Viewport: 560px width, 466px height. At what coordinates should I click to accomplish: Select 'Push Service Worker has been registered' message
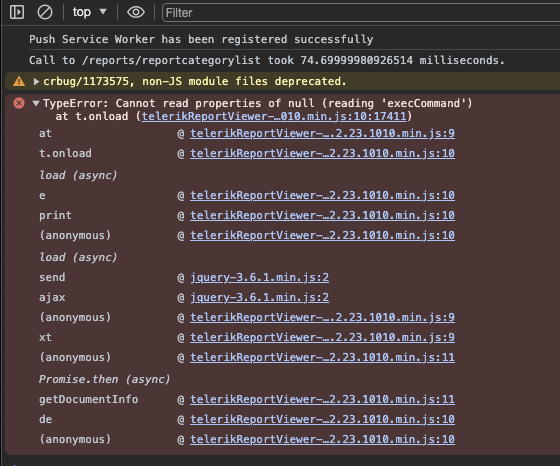coord(201,39)
